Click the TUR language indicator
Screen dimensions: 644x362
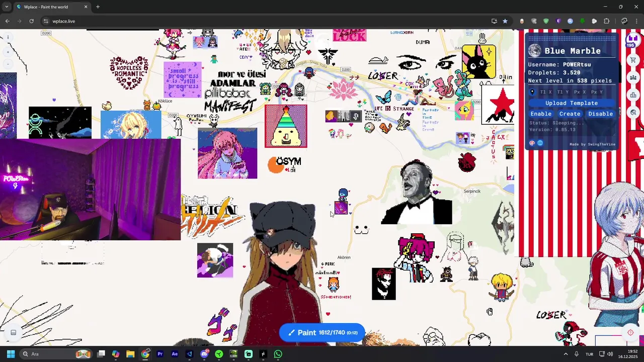point(589,354)
